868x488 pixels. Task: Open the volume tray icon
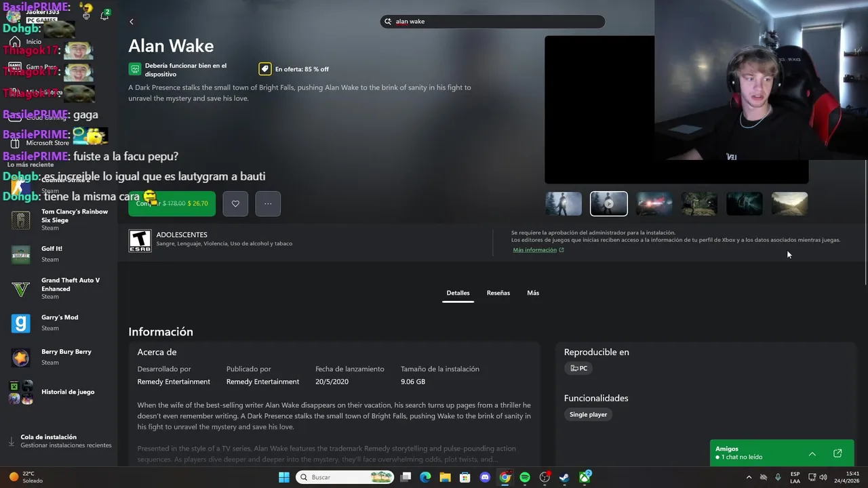tap(823, 477)
